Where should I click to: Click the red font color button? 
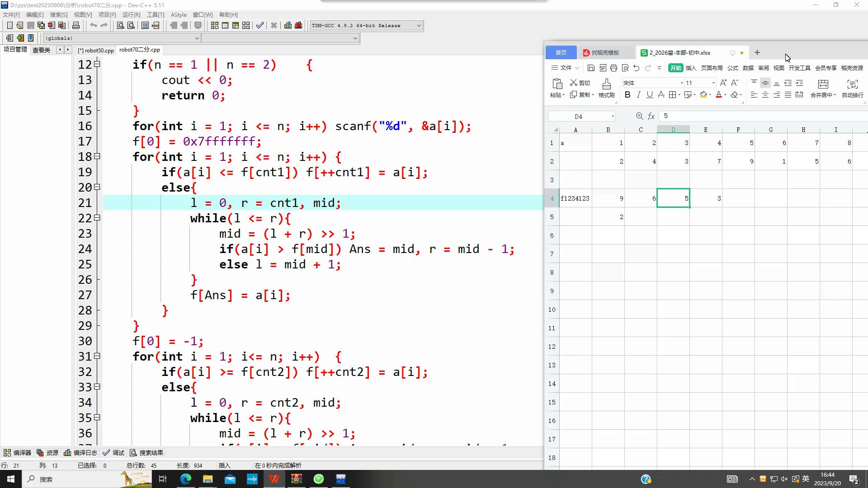click(x=719, y=95)
